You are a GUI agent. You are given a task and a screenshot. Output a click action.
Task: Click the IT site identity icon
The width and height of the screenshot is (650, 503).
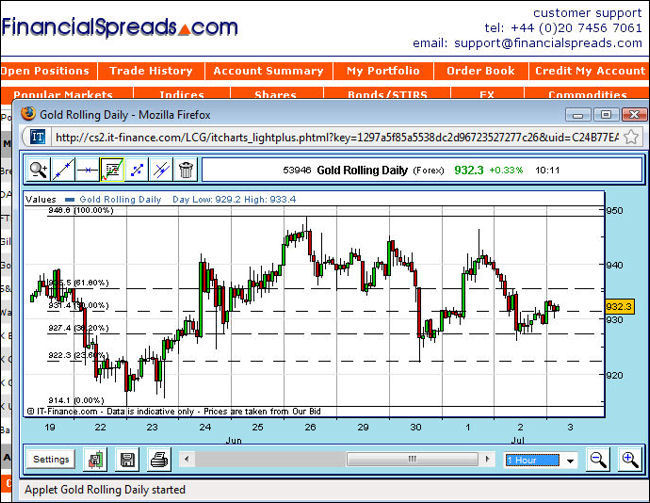(x=38, y=137)
